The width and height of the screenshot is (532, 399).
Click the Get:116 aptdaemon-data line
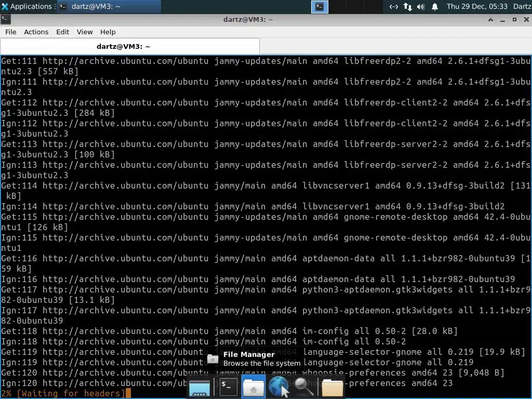(265, 263)
